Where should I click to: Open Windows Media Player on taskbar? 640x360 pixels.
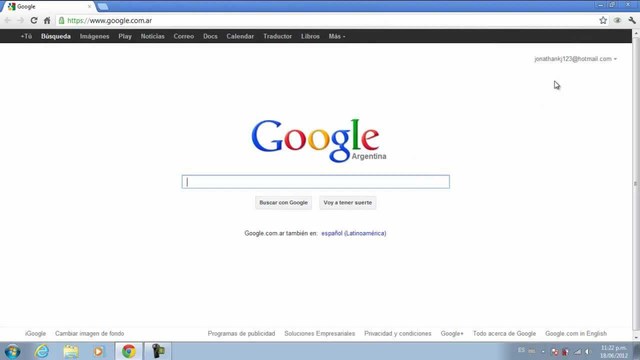[x=98, y=351]
